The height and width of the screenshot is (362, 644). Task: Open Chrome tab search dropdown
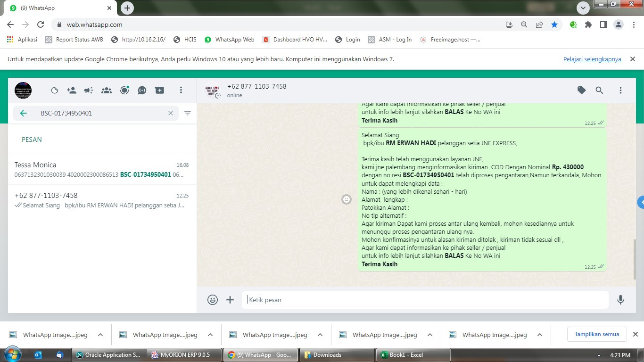click(x=583, y=8)
